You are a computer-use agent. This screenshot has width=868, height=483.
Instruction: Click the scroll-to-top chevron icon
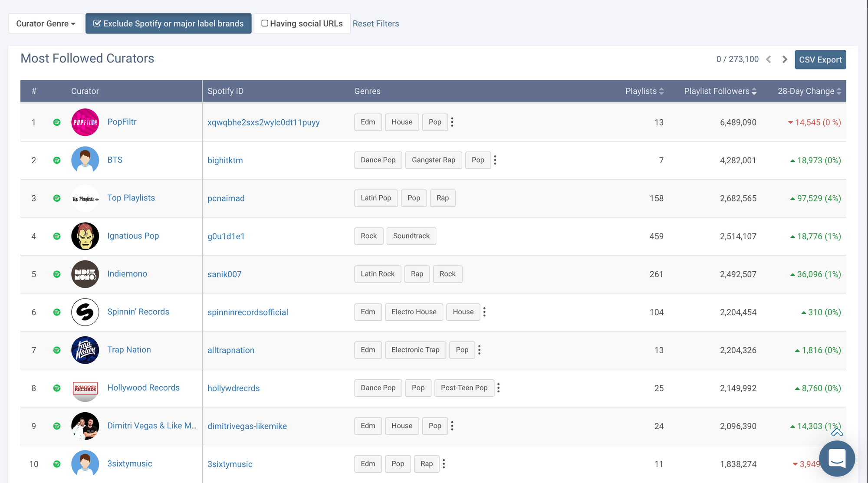[837, 432]
